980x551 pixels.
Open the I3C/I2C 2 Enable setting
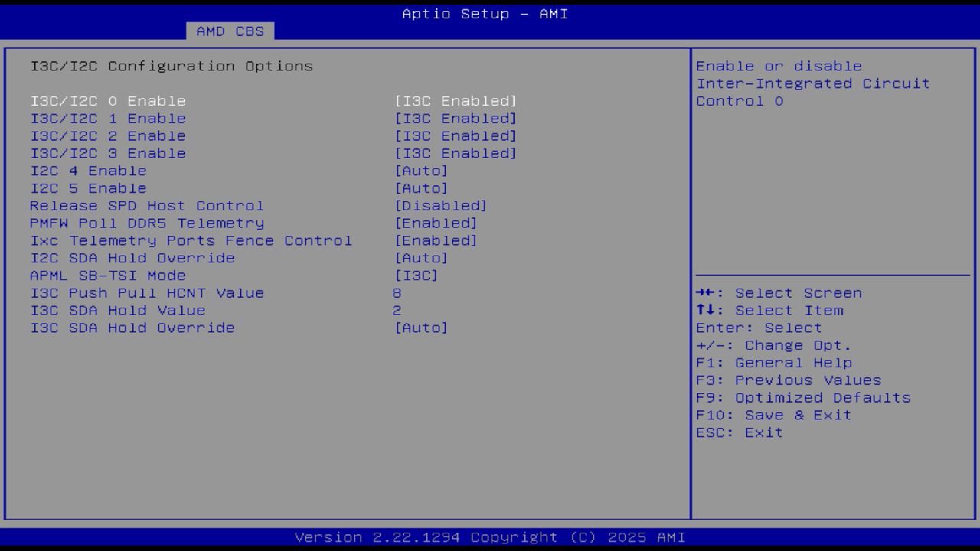click(x=107, y=135)
